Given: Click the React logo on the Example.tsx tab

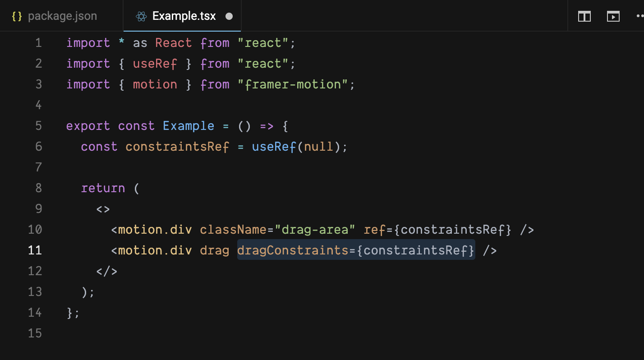Looking at the screenshot, I should point(140,16).
